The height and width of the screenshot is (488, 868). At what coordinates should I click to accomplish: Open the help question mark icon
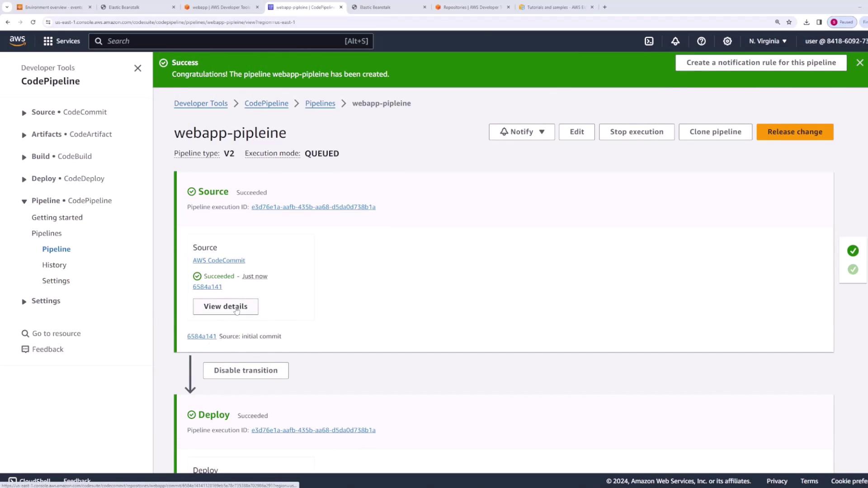pyautogui.click(x=701, y=41)
